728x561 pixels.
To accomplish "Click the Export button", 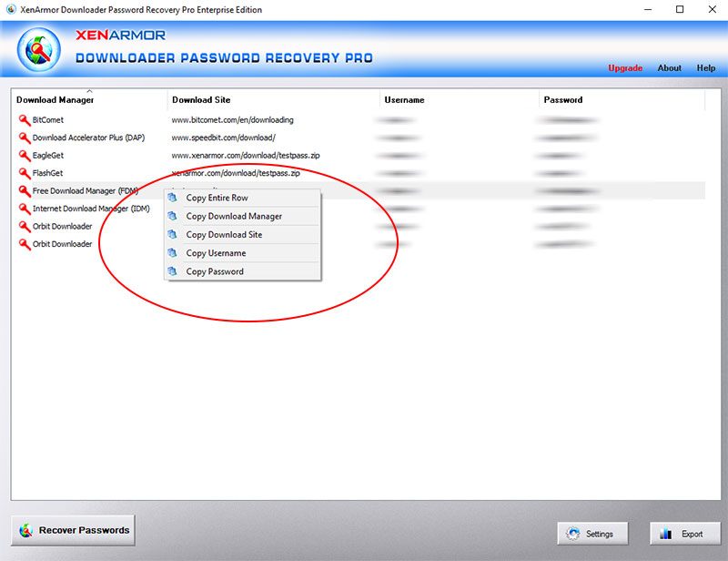I will pyautogui.click(x=685, y=534).
